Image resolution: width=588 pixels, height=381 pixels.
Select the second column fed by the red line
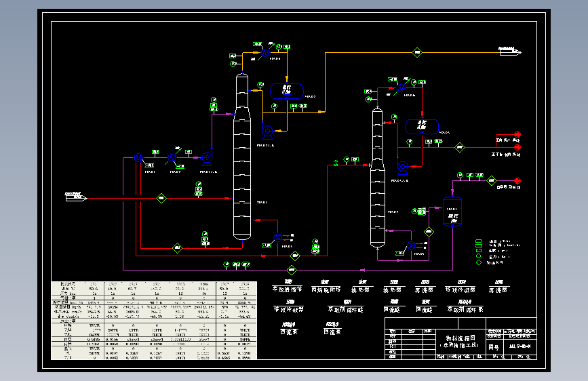(378, 178)
